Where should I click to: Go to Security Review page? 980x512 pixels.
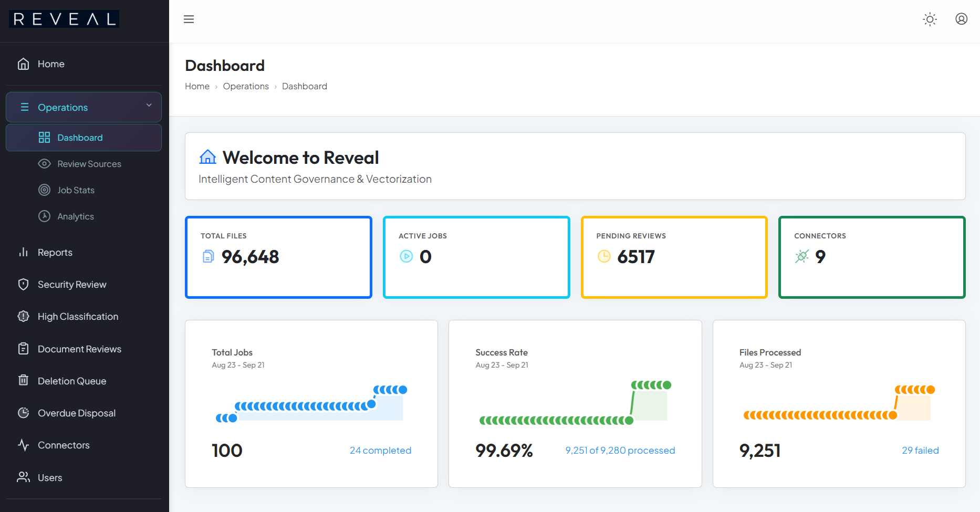click(x=84, y=285)
